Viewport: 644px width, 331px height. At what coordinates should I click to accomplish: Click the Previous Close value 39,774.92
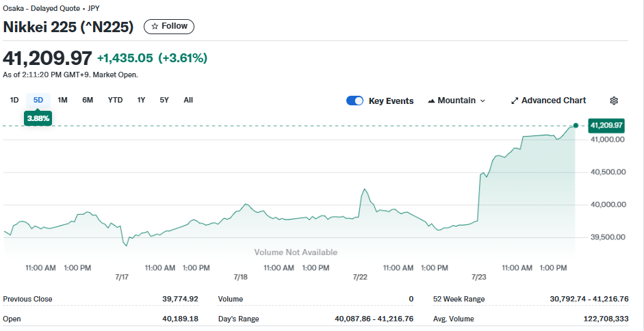pyautogui.click(x=180, y=299)
